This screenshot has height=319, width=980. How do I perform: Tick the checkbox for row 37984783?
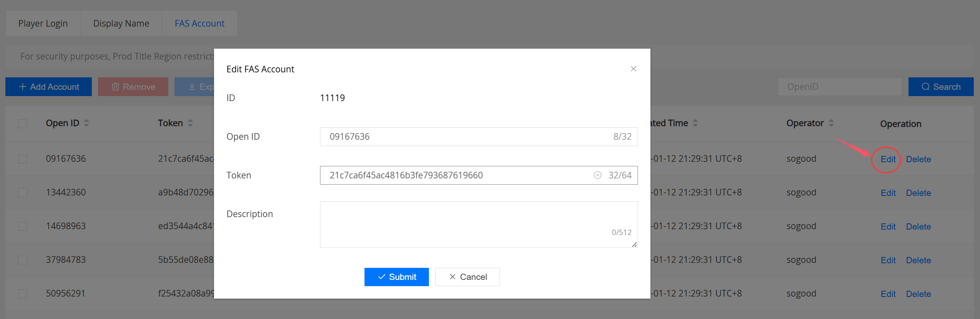(23, 260)
